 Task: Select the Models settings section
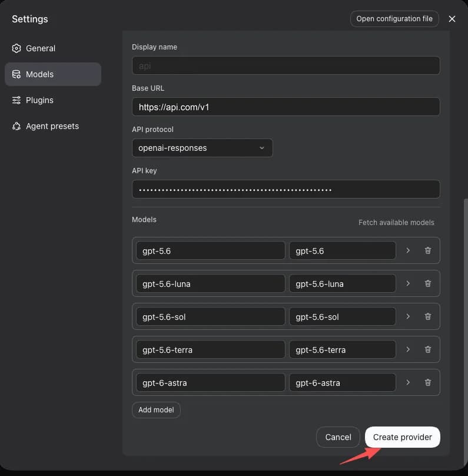coord(53,74)
